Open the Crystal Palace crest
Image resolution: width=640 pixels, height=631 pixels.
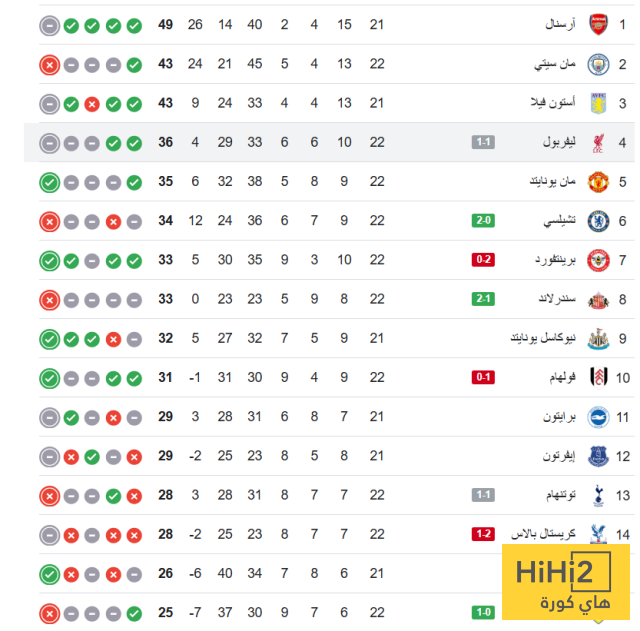(x=597, y=534)
